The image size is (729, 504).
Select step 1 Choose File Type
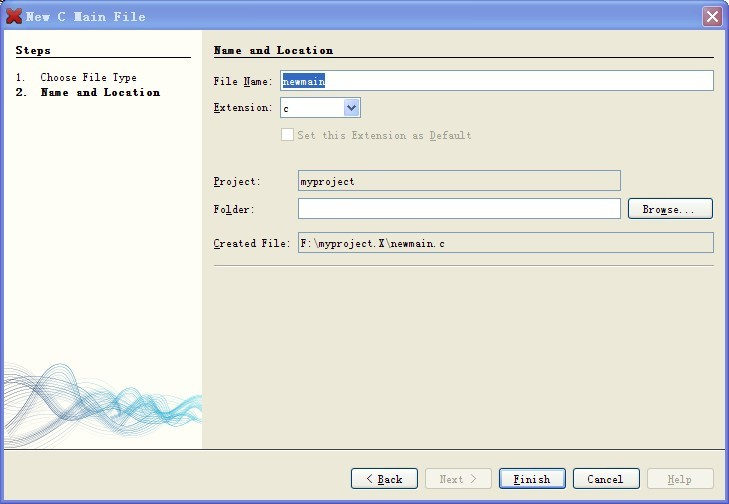point(88,77)
